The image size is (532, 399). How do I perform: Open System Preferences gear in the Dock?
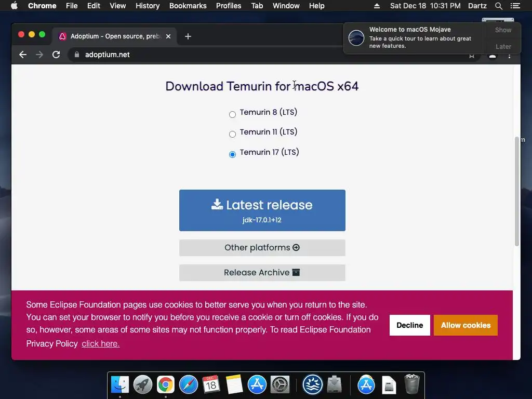[280, 385]
